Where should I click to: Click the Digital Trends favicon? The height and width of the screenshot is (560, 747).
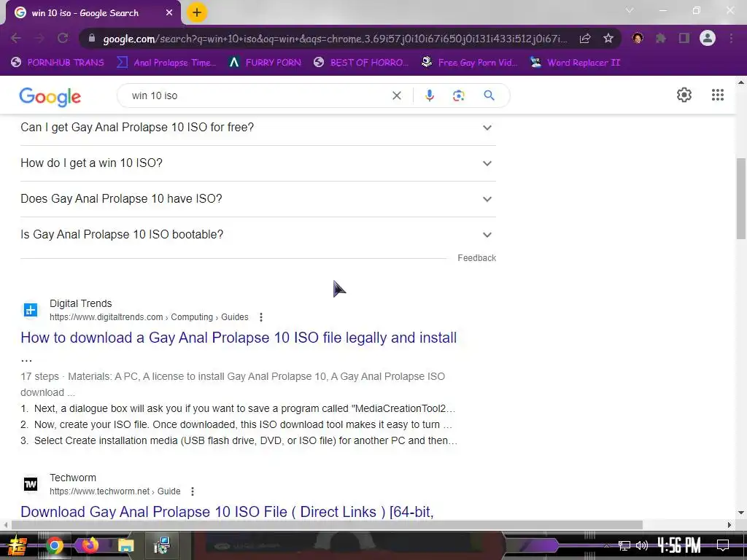[31, 310]
